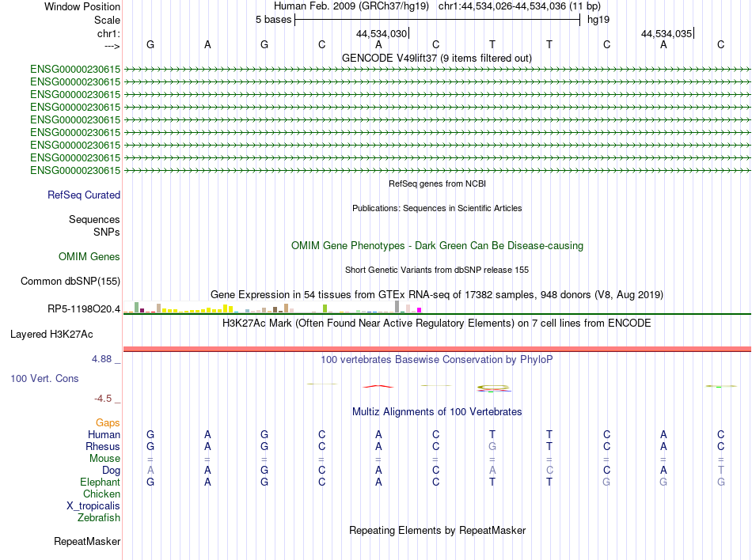752x560 pixels.
Task: Open 100 vertebrates Basewise Conservation by PhyloP title
Action: click(x=436, y=359)
